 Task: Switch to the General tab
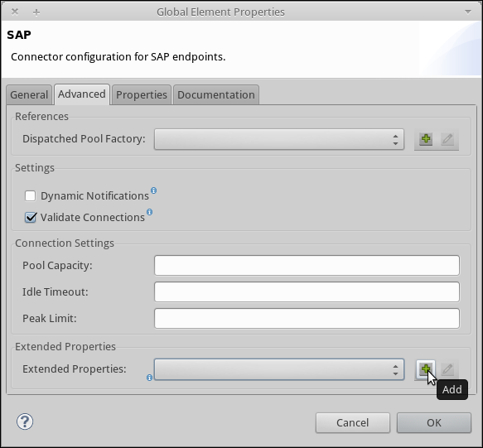[29, 95]
